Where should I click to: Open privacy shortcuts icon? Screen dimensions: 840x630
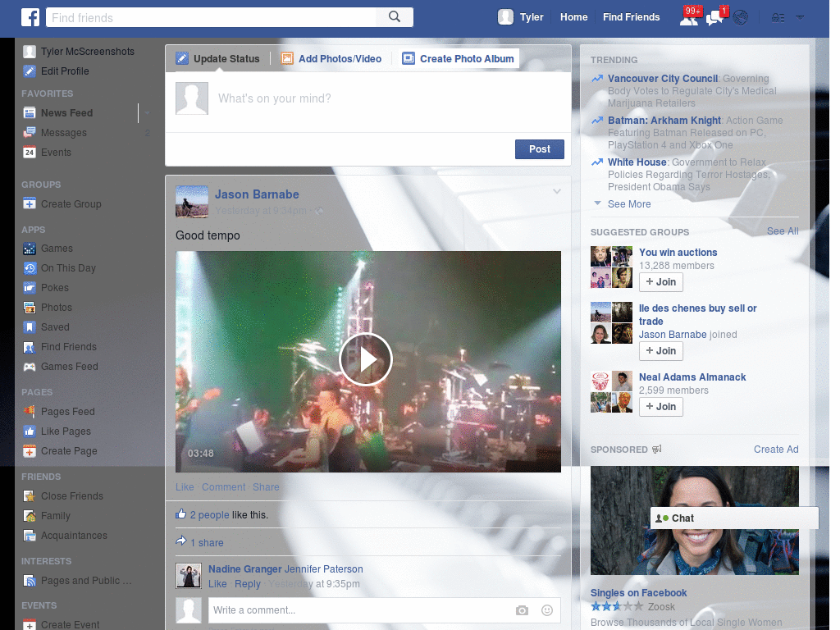tap(778, 18)
